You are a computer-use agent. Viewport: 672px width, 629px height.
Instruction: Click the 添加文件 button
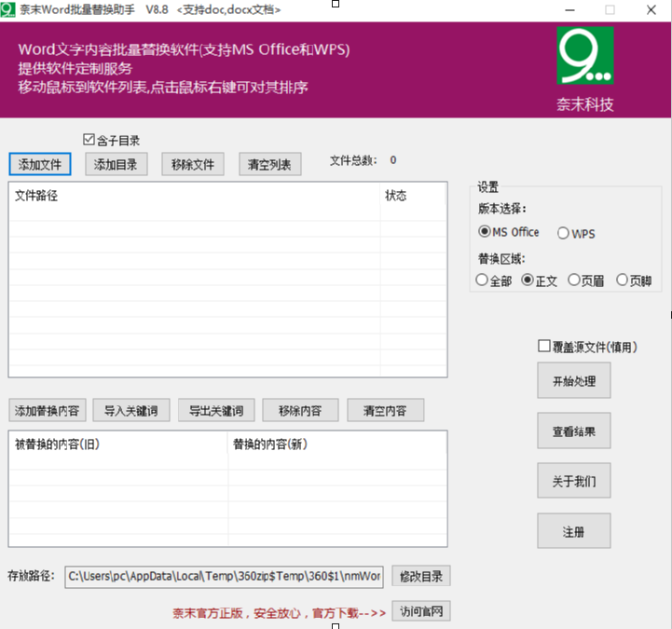(40, 164)
